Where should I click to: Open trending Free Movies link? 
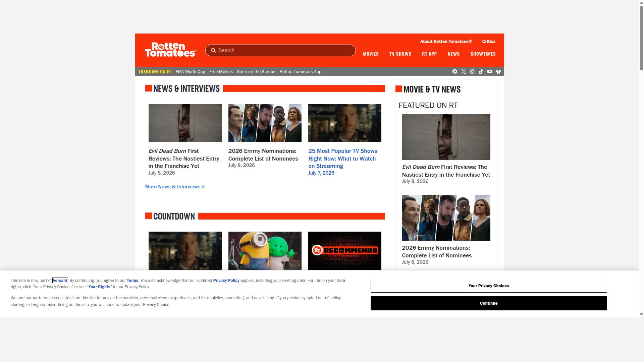coord(221,72)
